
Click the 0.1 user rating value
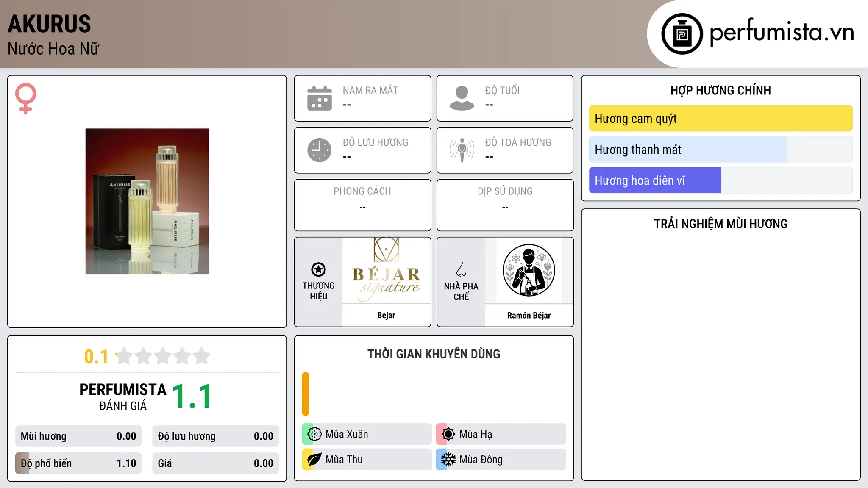coord(96,357)
